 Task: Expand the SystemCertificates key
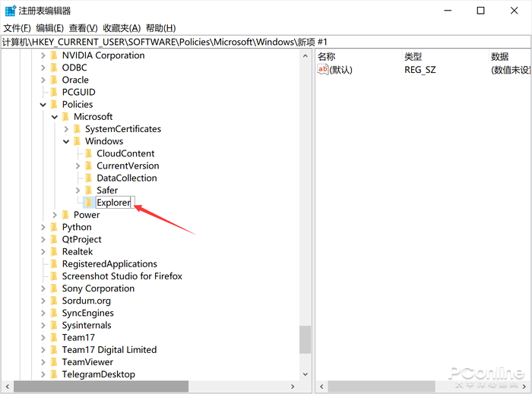tap(66, 129)
